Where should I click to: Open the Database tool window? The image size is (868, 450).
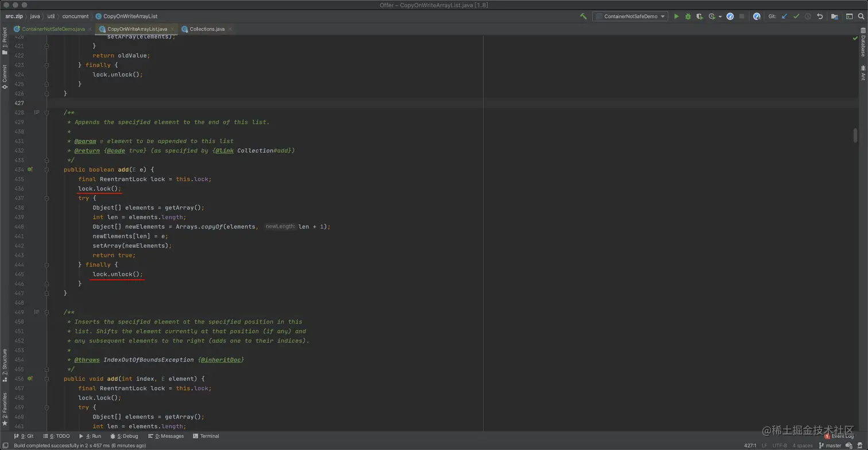coord(863,43)
